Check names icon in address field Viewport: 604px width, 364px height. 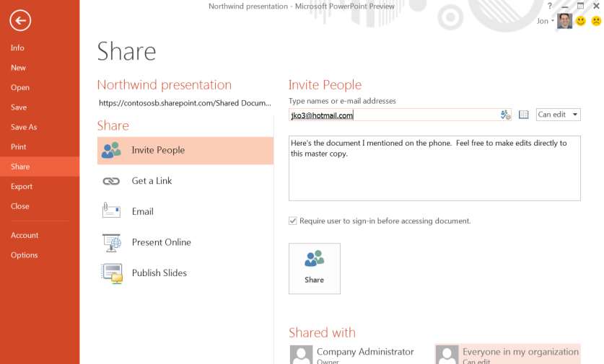point(505,115)
